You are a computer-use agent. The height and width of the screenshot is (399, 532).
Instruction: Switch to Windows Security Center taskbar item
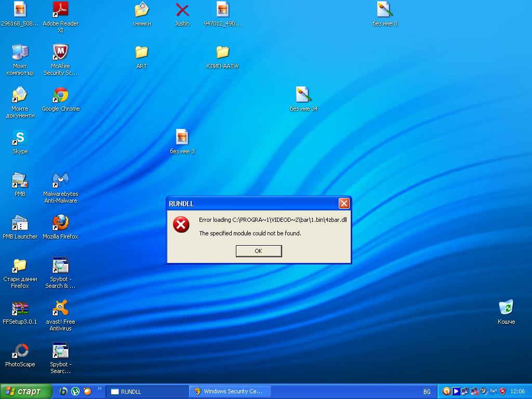click(x=230, y=392)
